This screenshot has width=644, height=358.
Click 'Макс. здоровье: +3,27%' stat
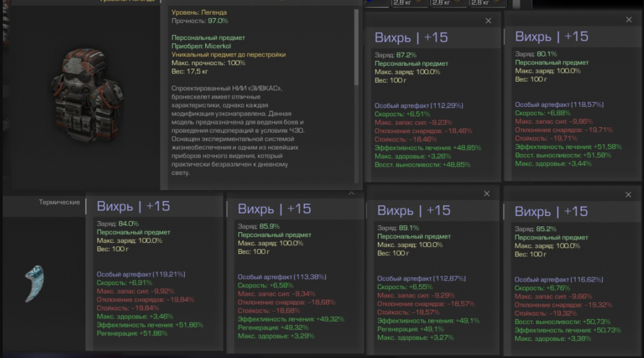point(415,338)
